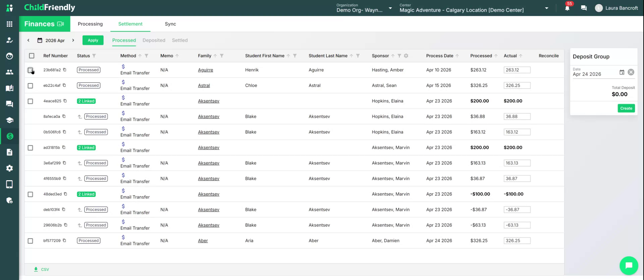Switch to the Processing tab
This screenshot has width=644, height=280.
pos(90,24)
